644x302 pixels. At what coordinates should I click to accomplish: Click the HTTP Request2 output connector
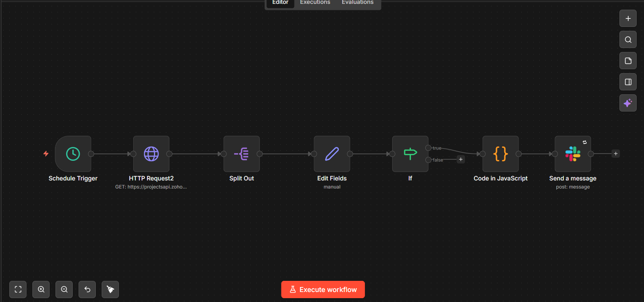169,154
